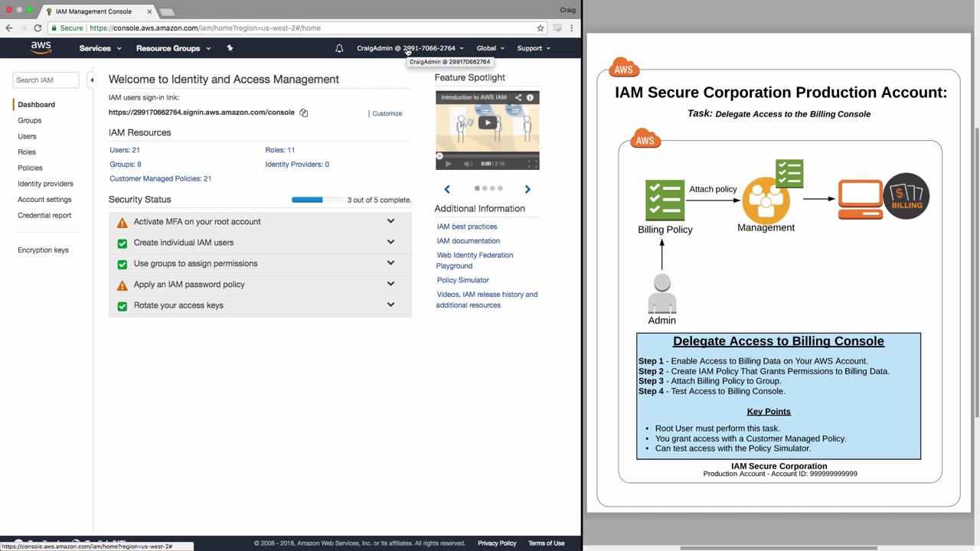Expand Use groups to assign permissions

click(x=390, y=263)
